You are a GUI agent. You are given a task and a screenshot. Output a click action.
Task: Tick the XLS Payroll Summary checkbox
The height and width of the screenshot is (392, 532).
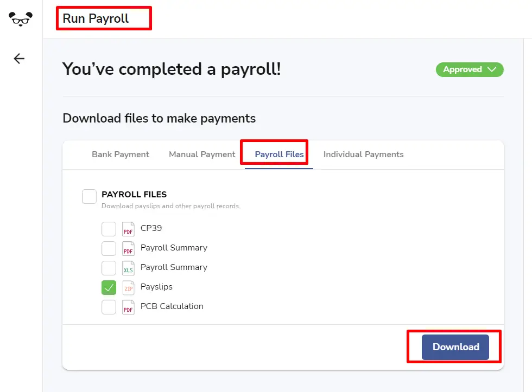point(109,268)
